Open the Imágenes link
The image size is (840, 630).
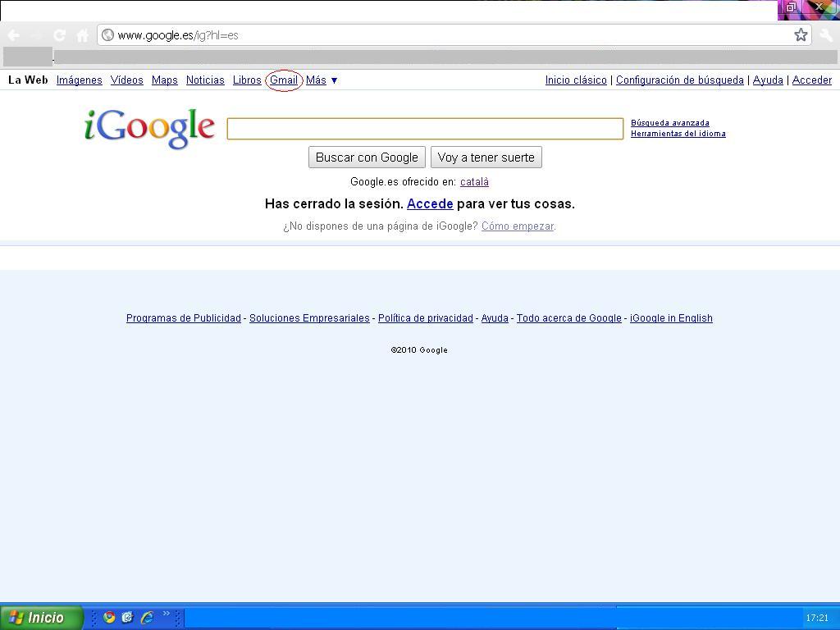80,80
